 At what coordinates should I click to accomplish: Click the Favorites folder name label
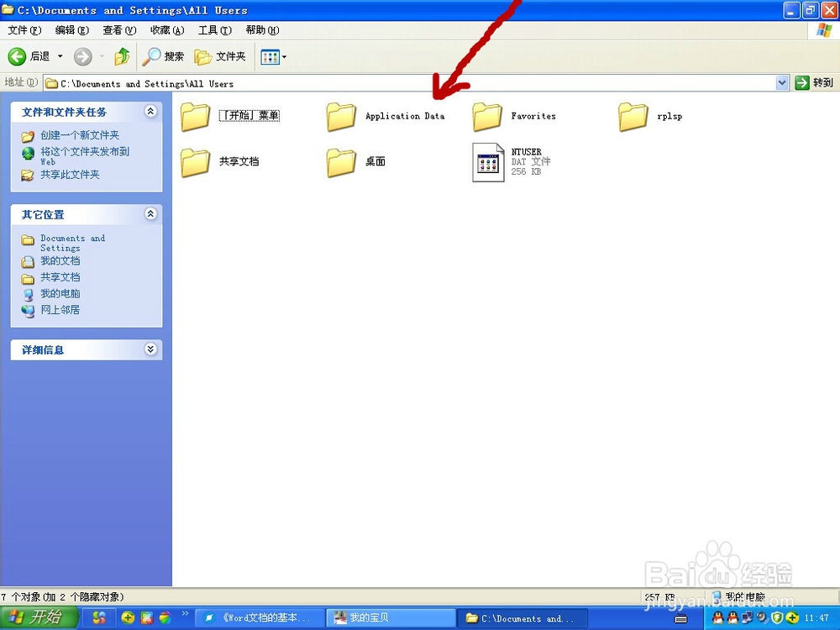pyautogui.click(x=533, y=116)
